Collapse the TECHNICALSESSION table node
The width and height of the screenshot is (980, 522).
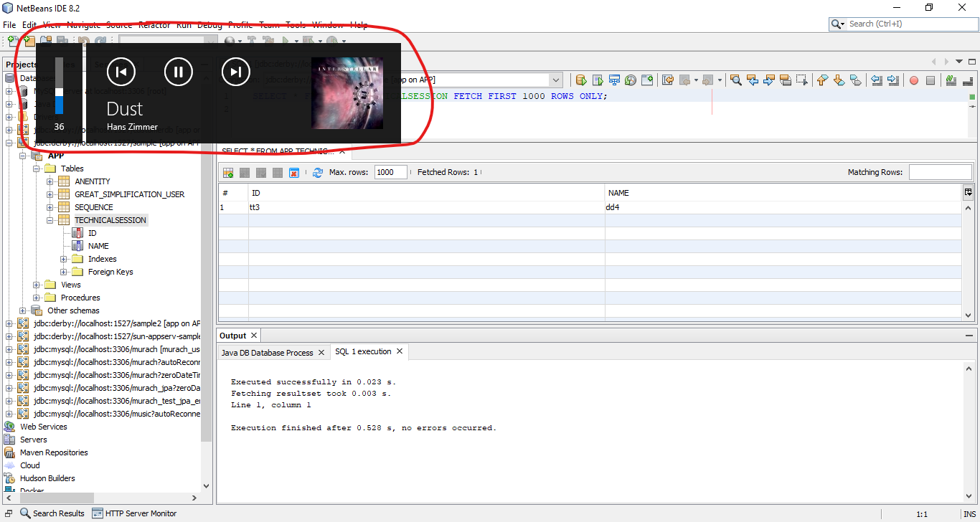pos(49,220)
